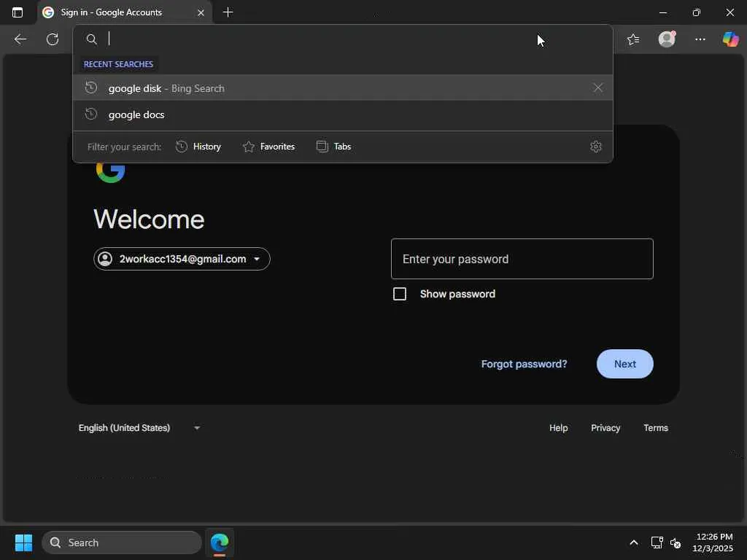Click the RECENT SEARCHES heading
This screenshot has width=747, height=560.
[118, 64]
